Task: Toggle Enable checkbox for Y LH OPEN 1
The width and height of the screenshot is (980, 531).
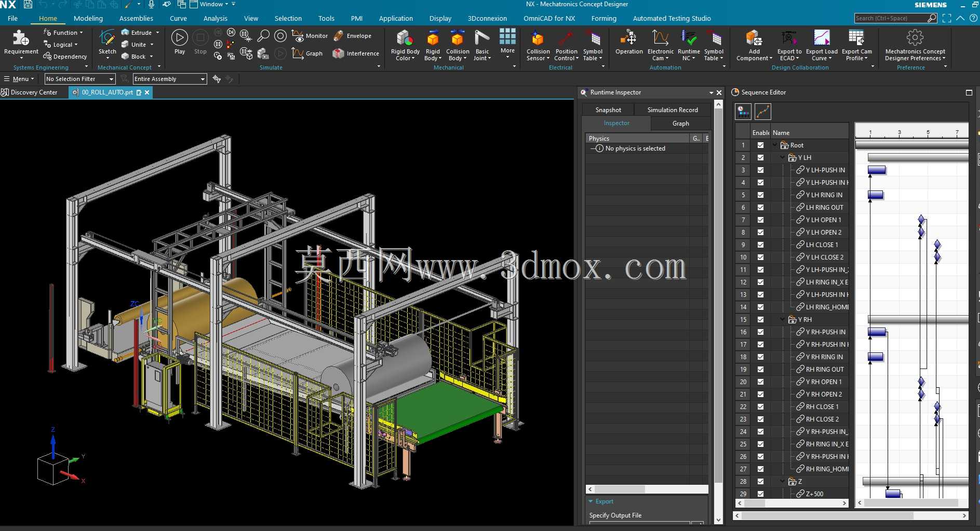Action: click(760, 220)
